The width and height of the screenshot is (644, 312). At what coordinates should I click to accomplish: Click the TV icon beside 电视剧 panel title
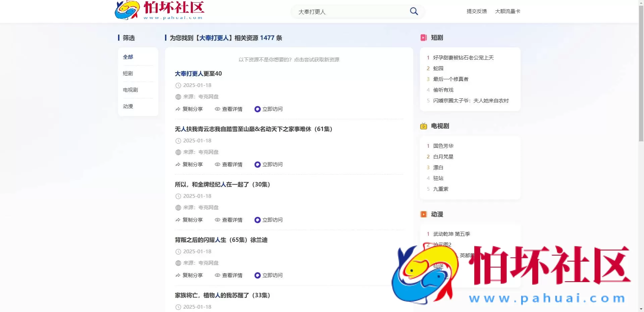coord(424,126)
